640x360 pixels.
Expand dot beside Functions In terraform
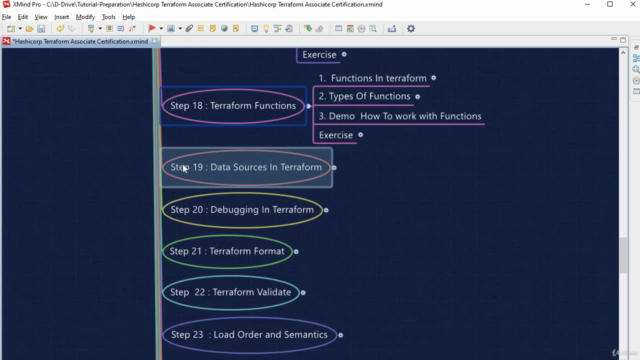(x=433, y=78)
